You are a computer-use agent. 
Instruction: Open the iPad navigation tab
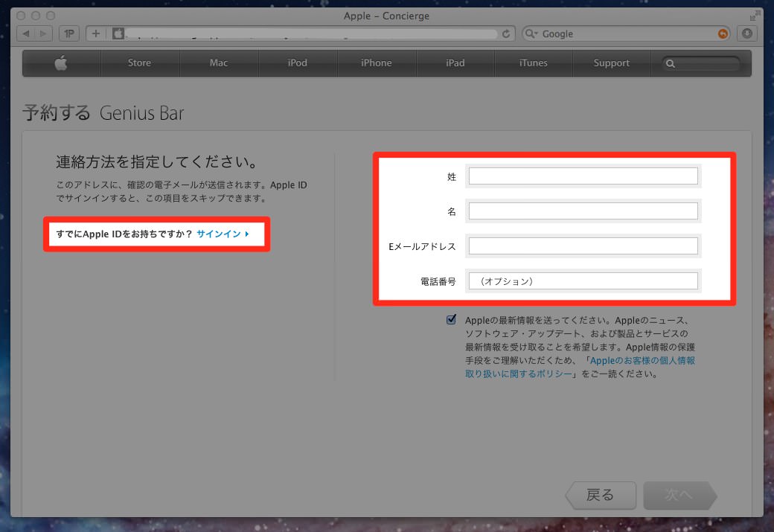coord(455,63)
